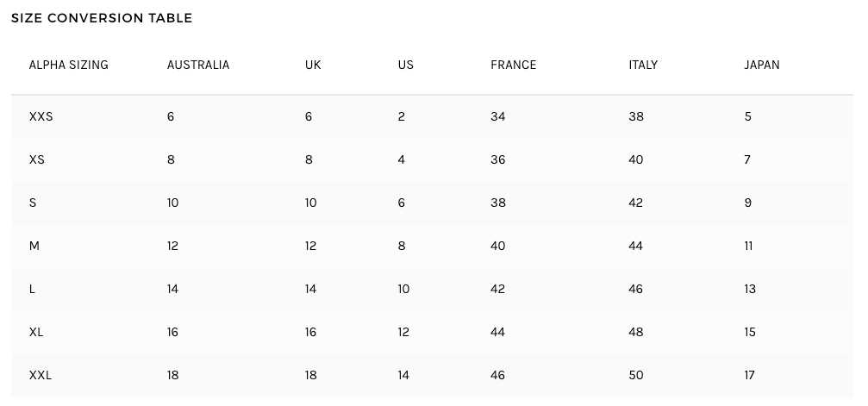Select the M alpha size label
This screenshot has height=406, width=868.
(34, 246)
